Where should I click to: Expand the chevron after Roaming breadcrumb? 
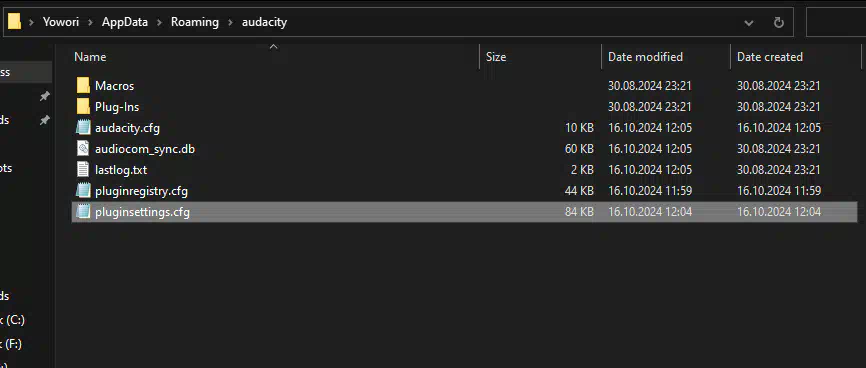click(230, 23)
